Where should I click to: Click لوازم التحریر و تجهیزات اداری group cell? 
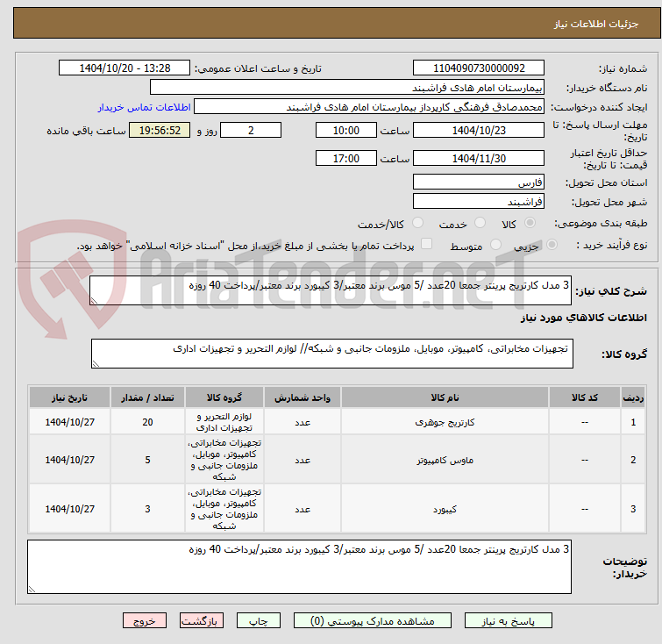[x=224, y=422]
